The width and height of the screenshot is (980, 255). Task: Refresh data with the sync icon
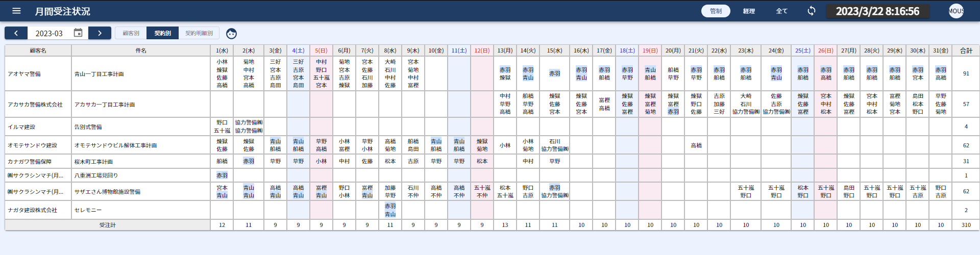click(812, 11)
